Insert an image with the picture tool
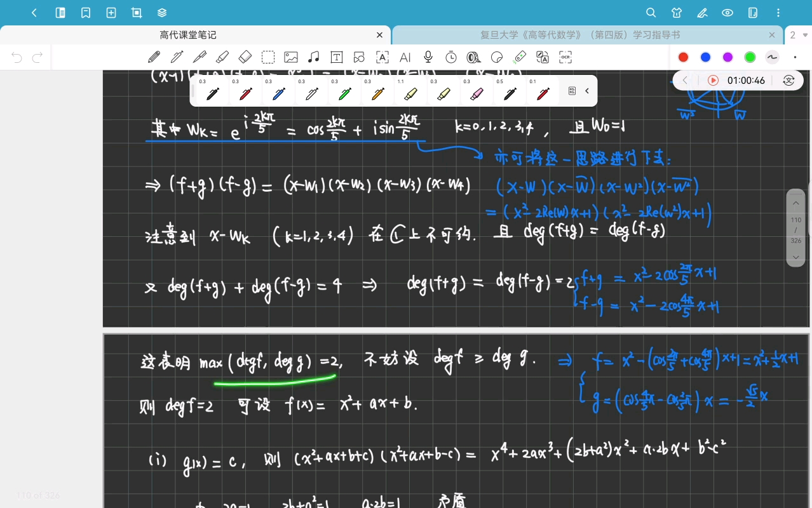The image size is (812, 508). 291,57
